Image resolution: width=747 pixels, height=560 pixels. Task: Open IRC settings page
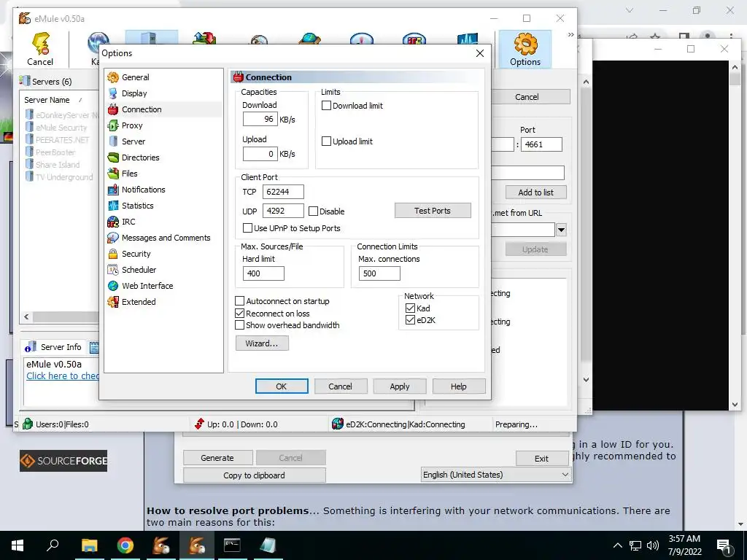pyautogui.click(x=128, y=222)
